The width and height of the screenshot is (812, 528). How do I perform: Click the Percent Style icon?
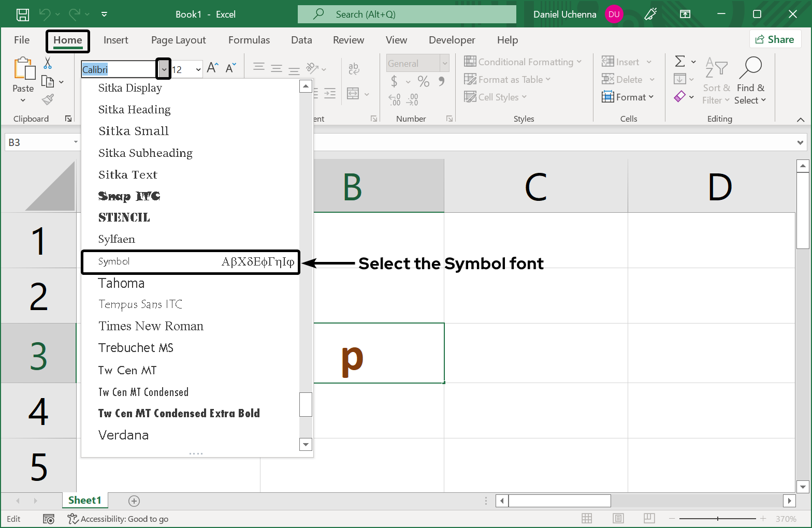(423, 81)
